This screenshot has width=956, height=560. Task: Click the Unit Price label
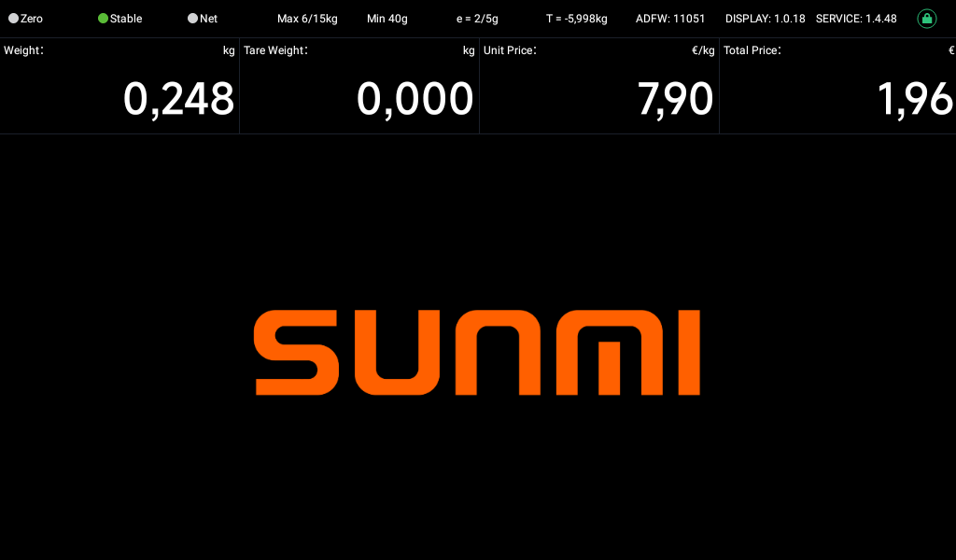pyautogui.click(x=510, y=50)
